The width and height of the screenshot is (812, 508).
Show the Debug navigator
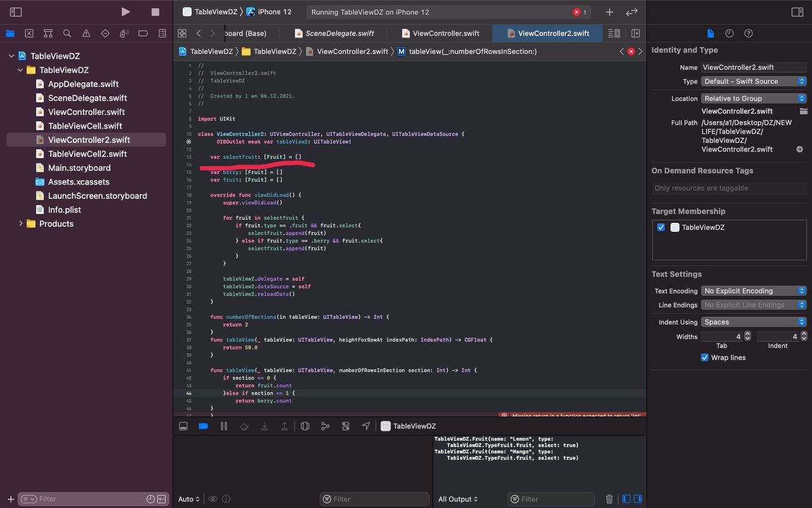124,33
